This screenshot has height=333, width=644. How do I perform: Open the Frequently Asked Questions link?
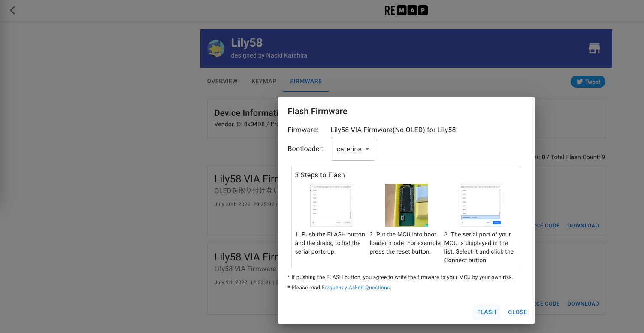(356, 288)
